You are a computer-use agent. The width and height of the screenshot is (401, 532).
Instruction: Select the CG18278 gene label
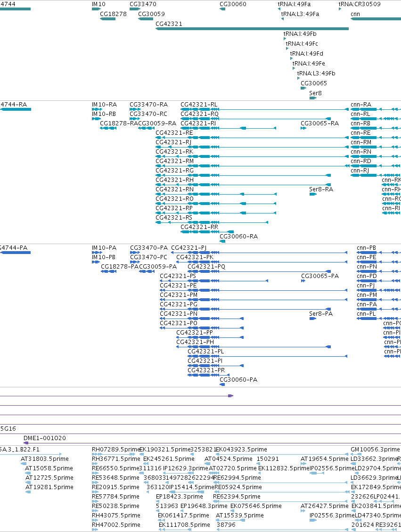[x=113, y=14]
